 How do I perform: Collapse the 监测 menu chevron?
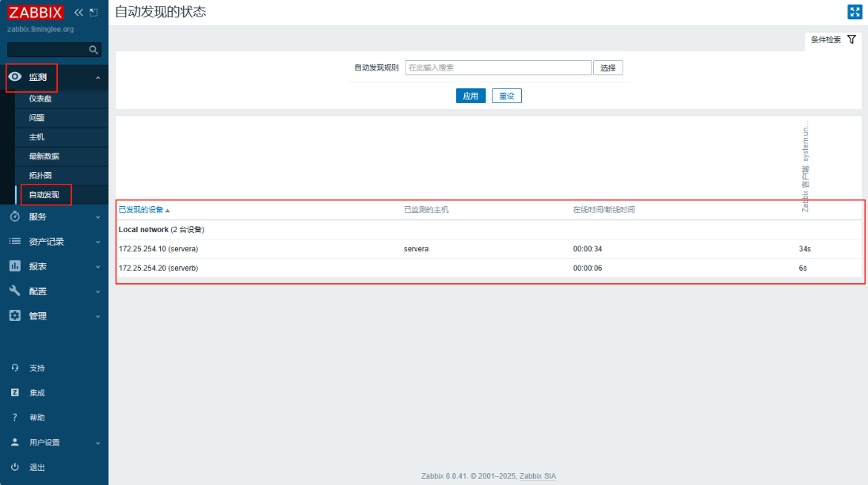(x=98, y=78)
